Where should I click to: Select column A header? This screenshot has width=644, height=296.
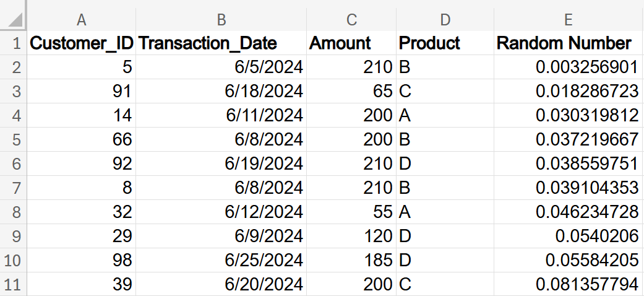coord(81,20)
